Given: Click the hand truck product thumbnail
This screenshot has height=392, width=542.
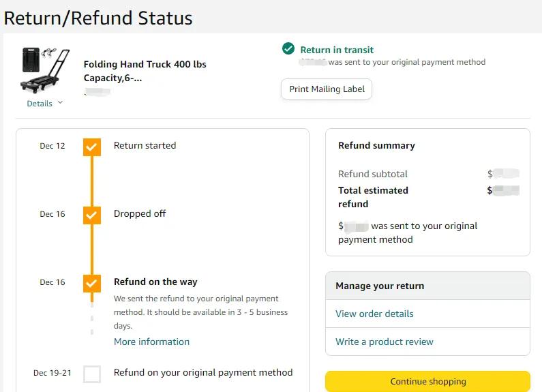Looking at the screenshot, I should [x=45, y=70].
